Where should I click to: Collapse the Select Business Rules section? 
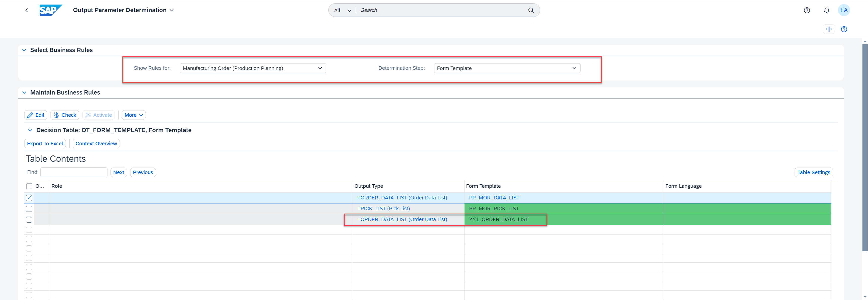coord(24,50)
